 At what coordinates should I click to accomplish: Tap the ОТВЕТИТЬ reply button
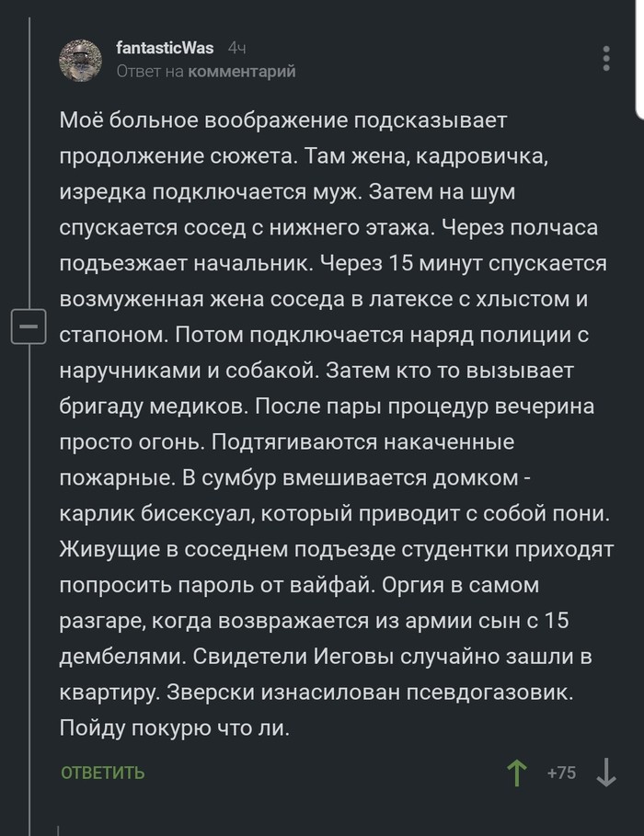click(103, 773)
